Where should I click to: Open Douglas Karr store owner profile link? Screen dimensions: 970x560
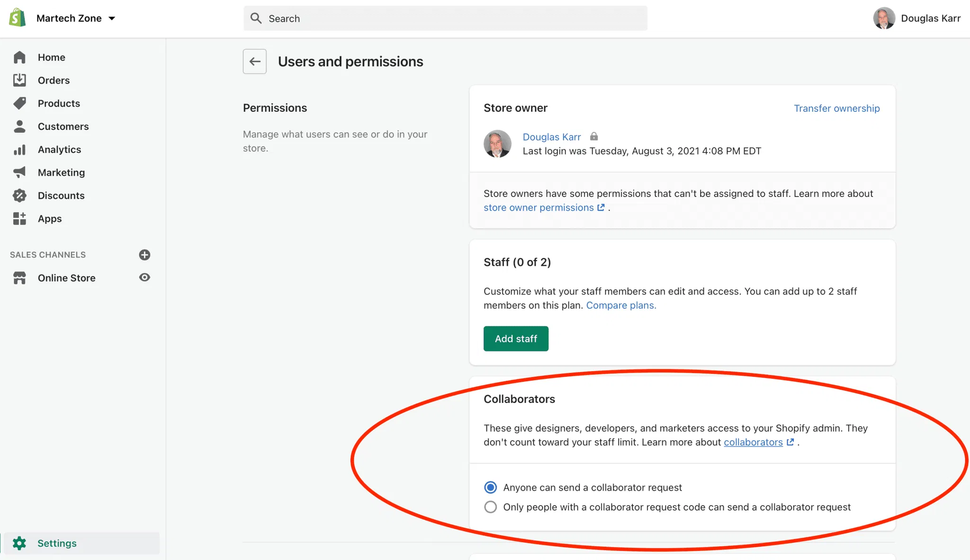coord(551,137)
